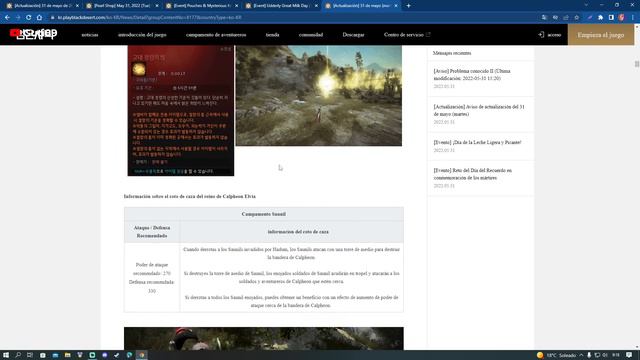Open the Día de la Leche event post

coord(477,142)
